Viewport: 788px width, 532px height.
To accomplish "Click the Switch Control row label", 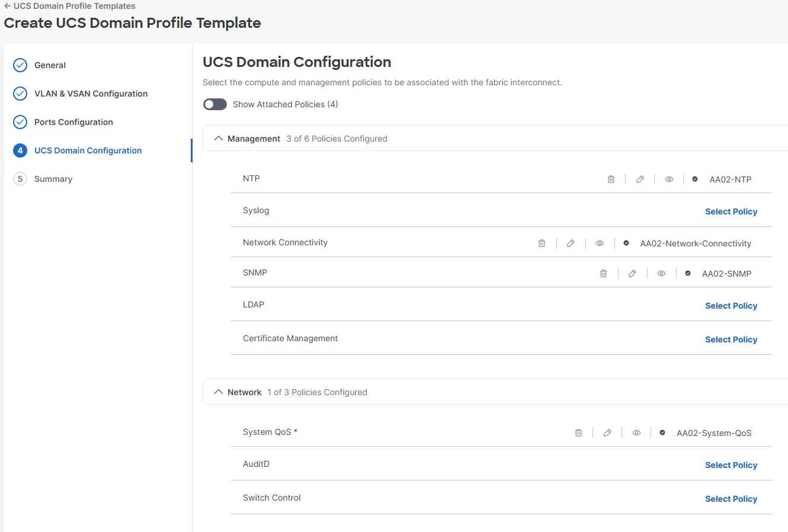I will [272, 498].
